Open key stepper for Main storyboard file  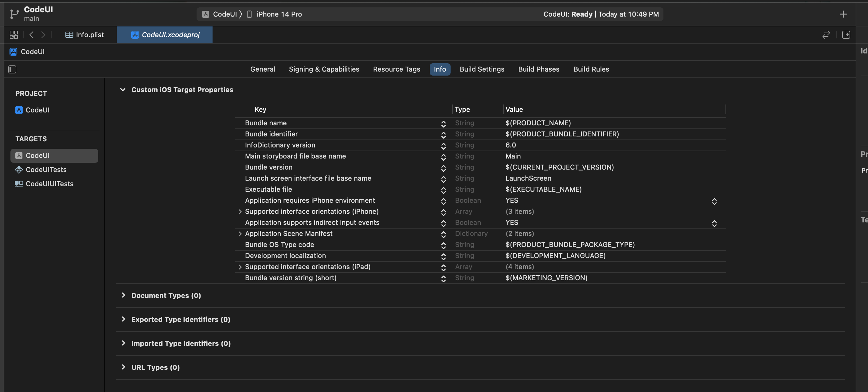point(444,157)
